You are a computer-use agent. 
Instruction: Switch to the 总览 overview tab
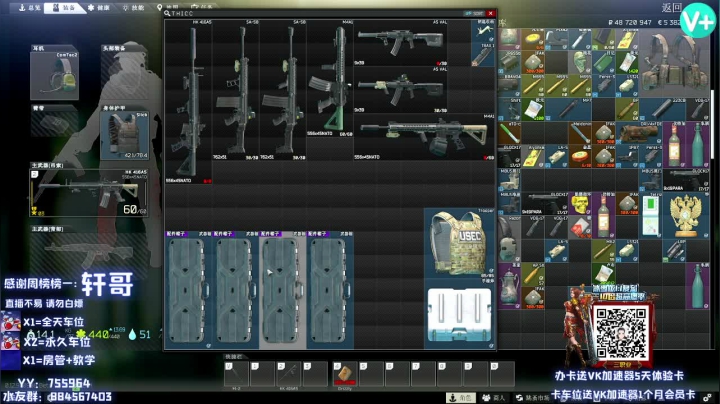(28, 7)
